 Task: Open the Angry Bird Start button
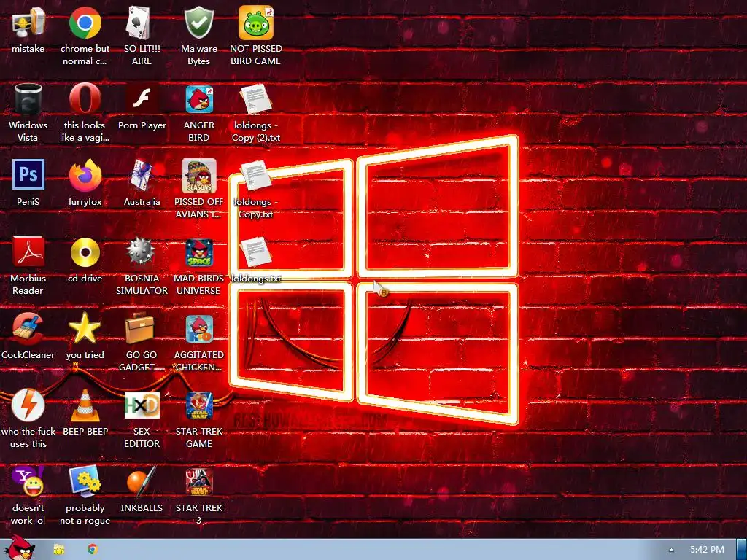[18, 548]
